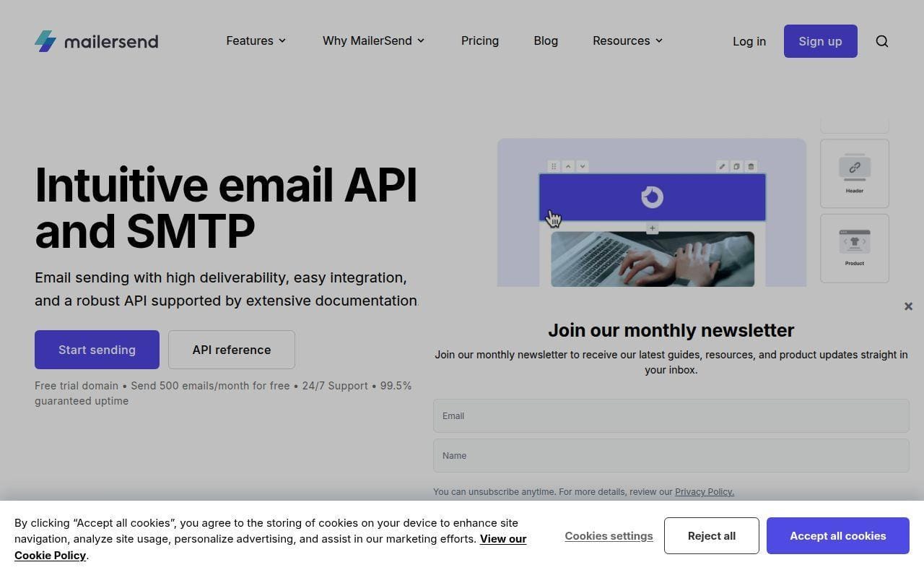Select the Product block card
This screenshot has height=578, width=924.
pyautogui.click(x=855, y=248)
